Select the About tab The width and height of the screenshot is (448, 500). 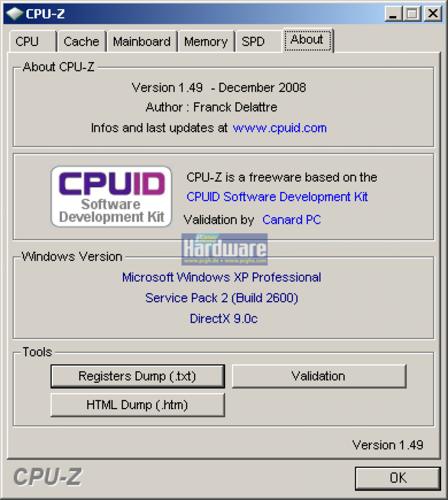point(307,40)
